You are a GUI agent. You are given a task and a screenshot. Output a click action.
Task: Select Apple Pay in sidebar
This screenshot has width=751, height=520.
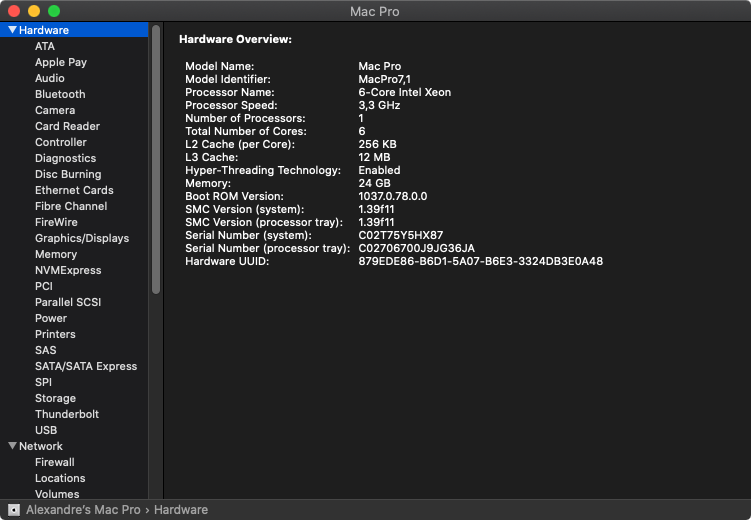[x=61, y=62]
